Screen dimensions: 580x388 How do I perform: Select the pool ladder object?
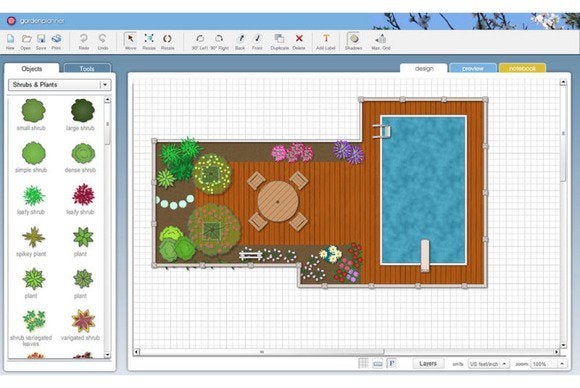coord(382,131)
